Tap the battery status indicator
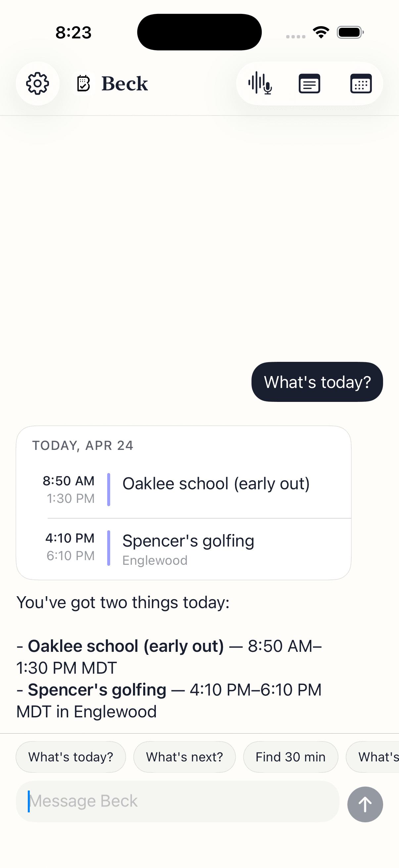 point(350,32)
